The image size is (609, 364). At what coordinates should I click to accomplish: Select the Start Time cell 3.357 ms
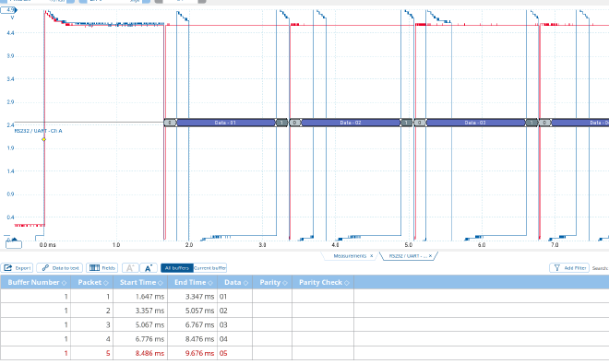coord(140,311)
